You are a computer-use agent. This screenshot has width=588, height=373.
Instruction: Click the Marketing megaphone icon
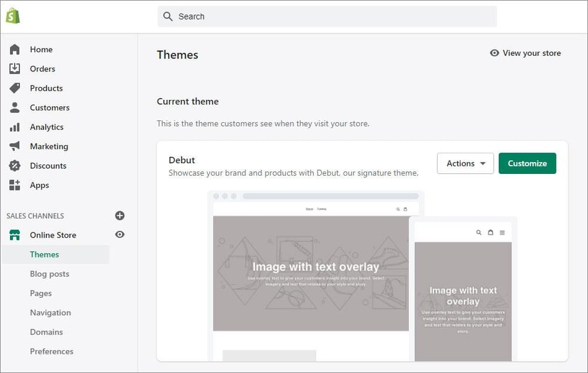pyautogui.click(x=16, y=146)
